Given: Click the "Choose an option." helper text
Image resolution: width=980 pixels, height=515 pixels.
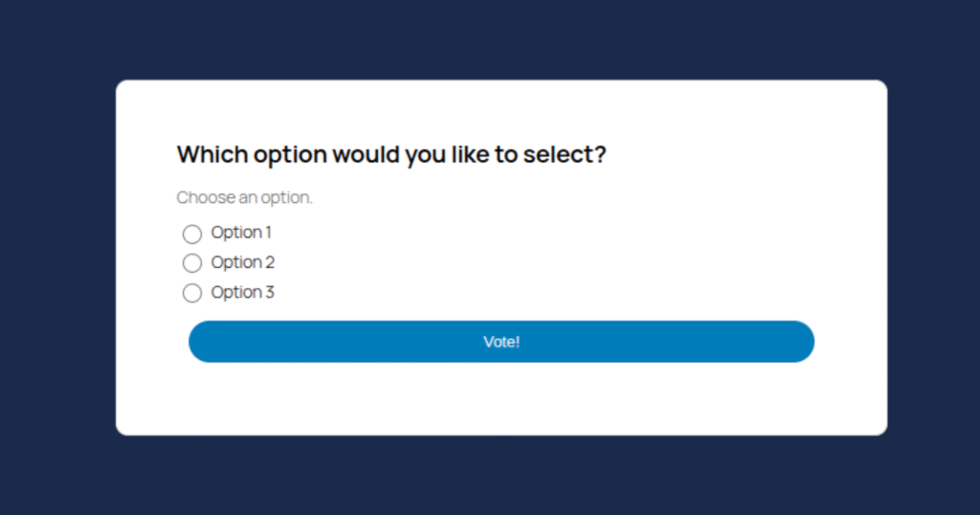Looking at the screenshot, I should (x=244, y=198).
